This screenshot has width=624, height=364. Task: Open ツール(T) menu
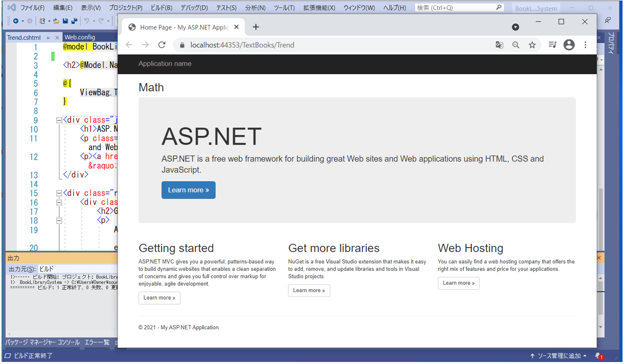click(284, 8)
